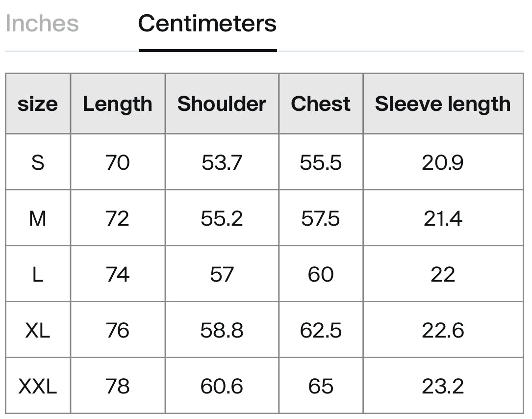This screenshot has width=532, height=419.
Task: Select the M size row label
Action: pyautogui.click(x=38, y=218)
